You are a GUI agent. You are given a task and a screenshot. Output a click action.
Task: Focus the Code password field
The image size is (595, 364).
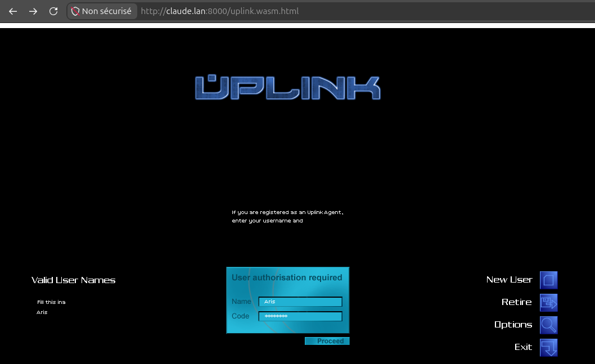300,316
